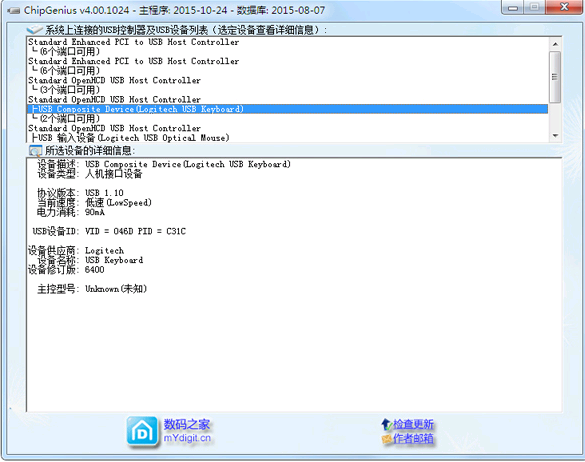Click the magnifier icon beside 所选设备的详细信息
This screenshot has height=462, width=585.
(35, 151)
